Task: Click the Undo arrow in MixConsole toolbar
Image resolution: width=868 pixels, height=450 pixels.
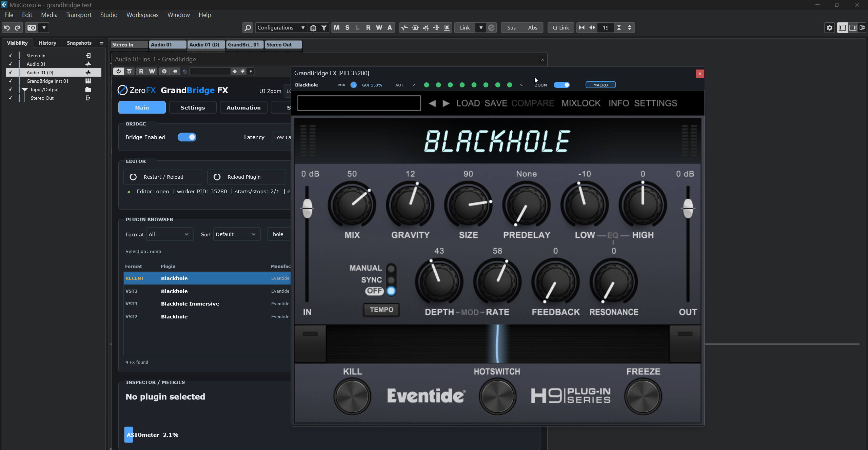Action: pyautogui.click(x=7, y=28)
